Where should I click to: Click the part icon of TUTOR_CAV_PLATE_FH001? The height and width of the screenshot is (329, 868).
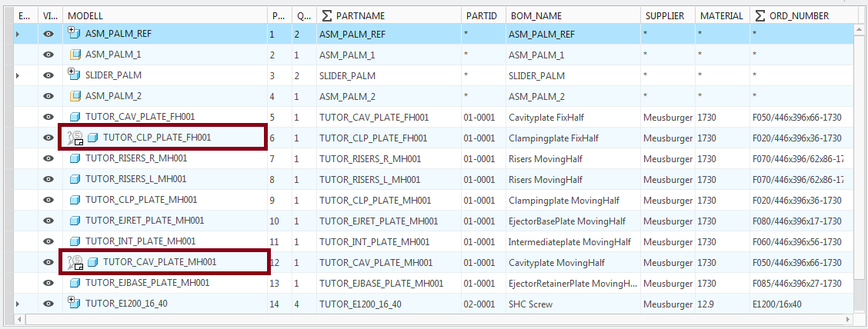coord(75,117)
